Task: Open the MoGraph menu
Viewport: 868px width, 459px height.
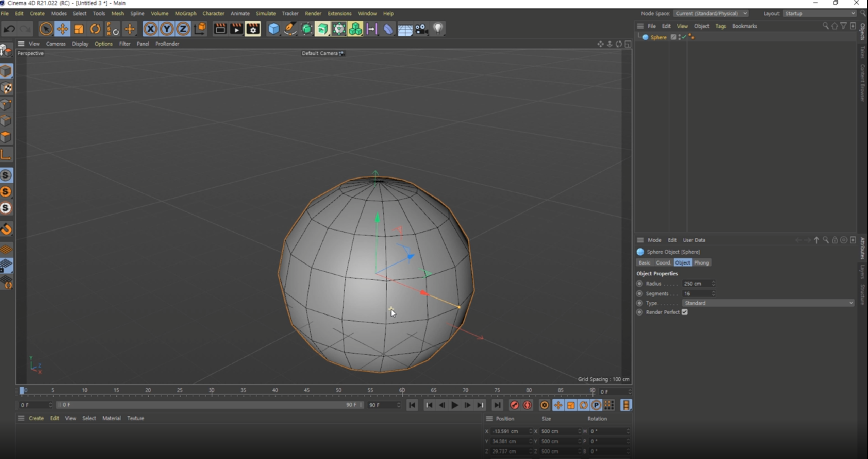Action: pyautogui.click(x=185, y=13)
